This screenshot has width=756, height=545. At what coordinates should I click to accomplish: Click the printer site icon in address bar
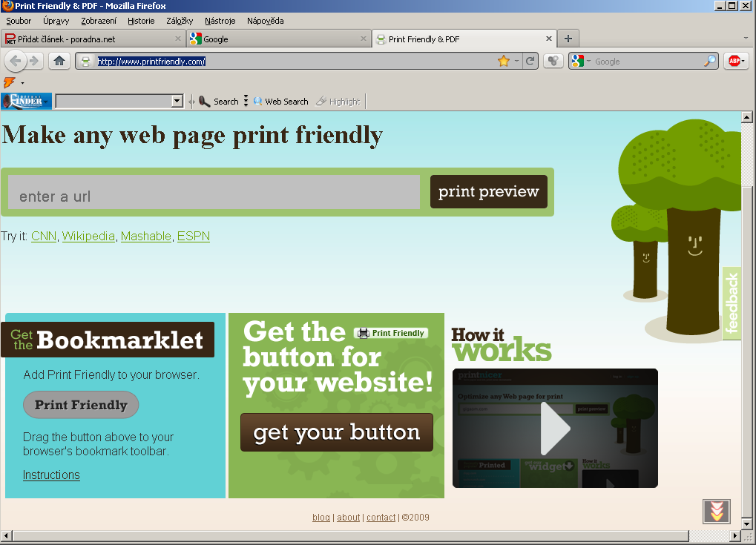coord(86,62)
